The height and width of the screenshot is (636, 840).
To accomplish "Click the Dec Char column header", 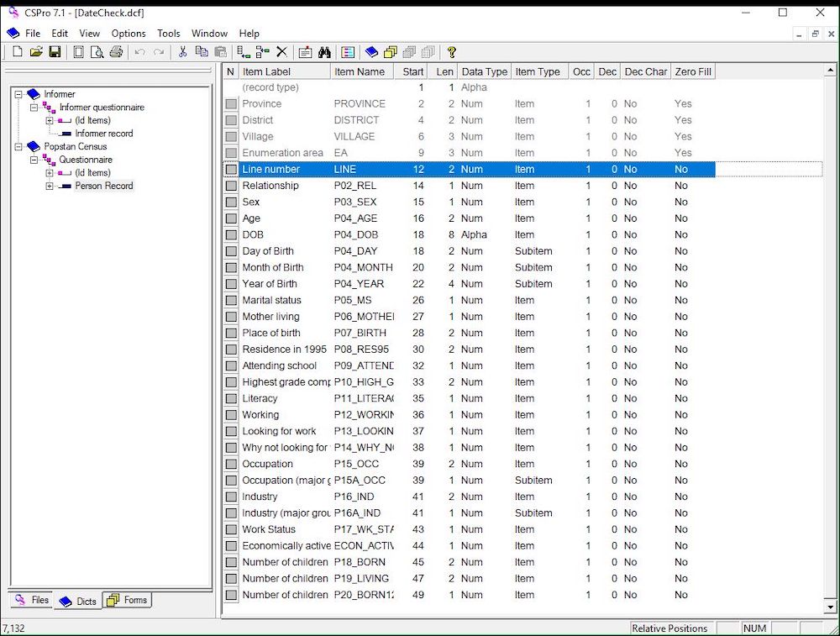I will pyautogui.click(x=646, y=71).
